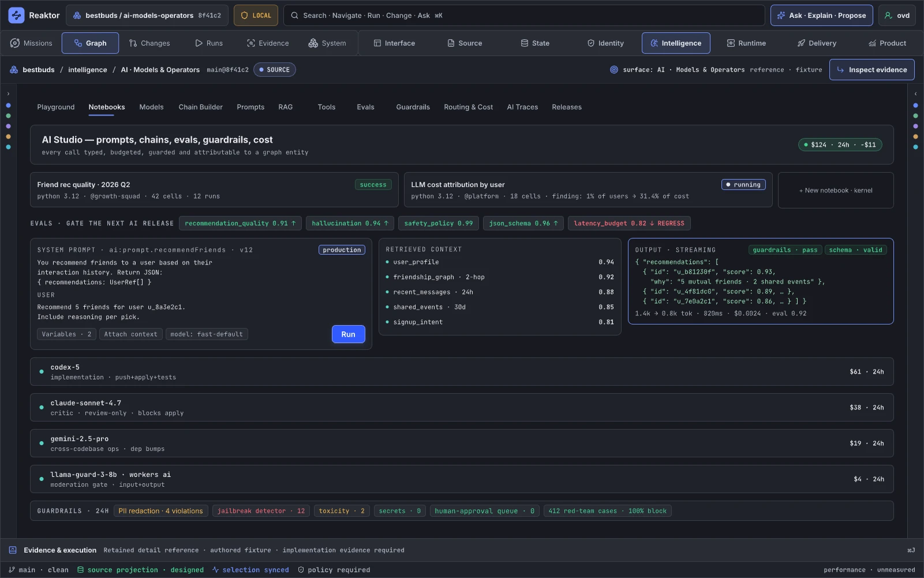This screenshot has height=578, width=924.
Task: Open the Routing & Cost tab
Action: point(468,107)
